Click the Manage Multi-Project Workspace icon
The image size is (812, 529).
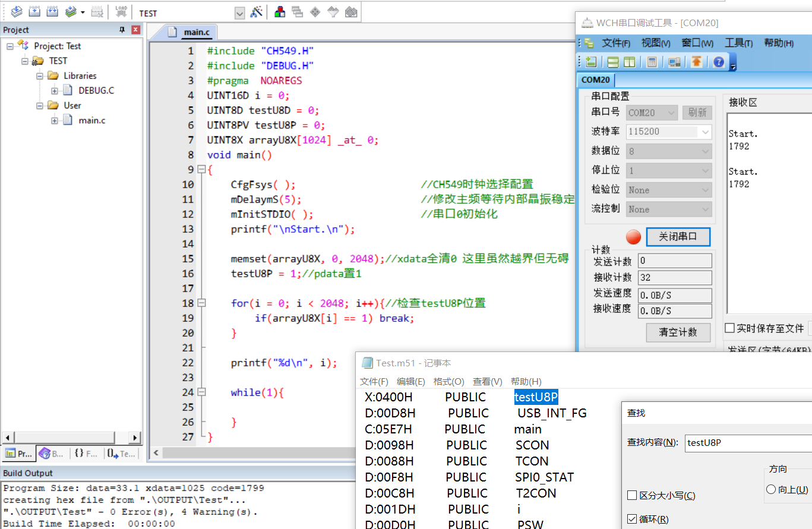tap(298, 12)
